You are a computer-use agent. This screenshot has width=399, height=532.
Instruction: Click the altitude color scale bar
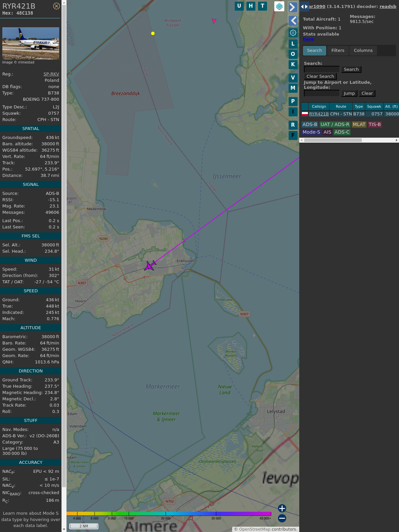[169, 514]
